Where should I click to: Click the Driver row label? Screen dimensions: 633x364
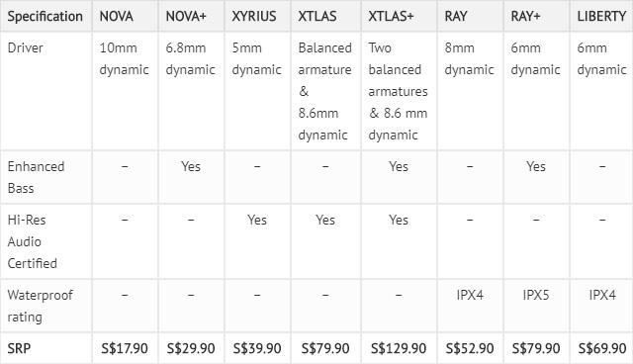pyautogui.click(x=25, y=47)
